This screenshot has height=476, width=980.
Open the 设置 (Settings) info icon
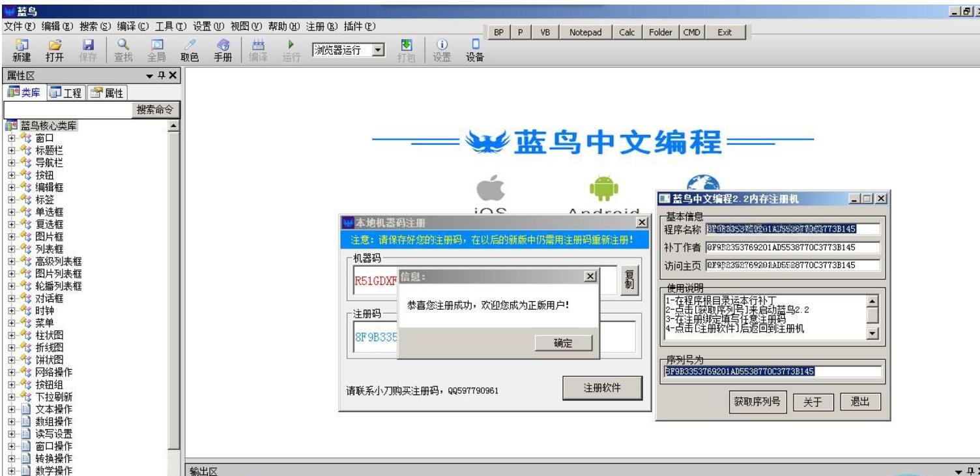[x=442, y=44]
